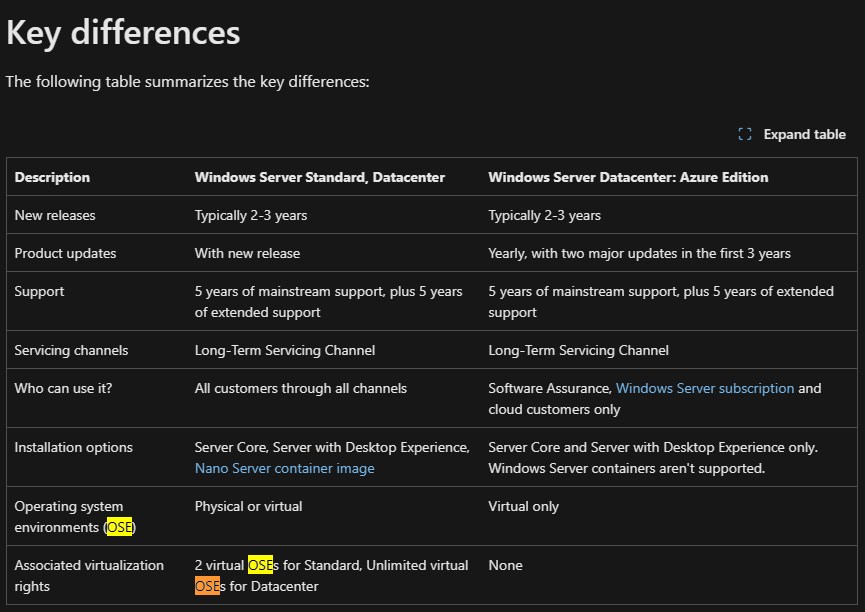Open the Windows Server subscription link

[704, 388]
